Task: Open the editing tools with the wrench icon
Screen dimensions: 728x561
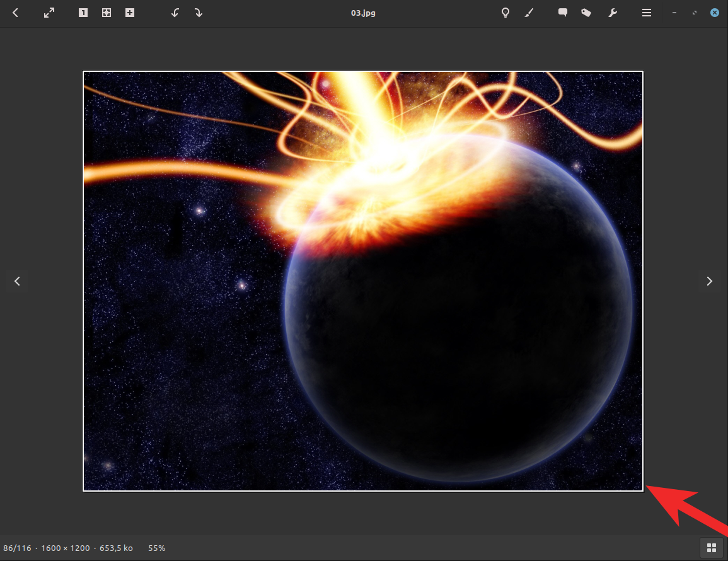Action: (x=612, y=13)
